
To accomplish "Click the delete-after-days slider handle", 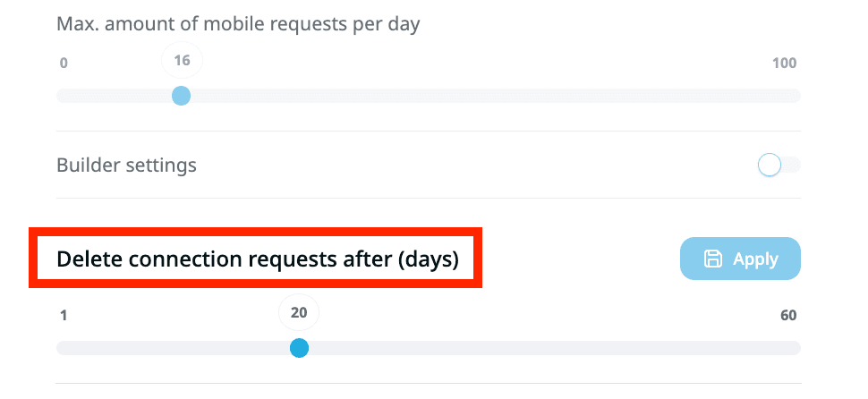I will coord(300,348).
